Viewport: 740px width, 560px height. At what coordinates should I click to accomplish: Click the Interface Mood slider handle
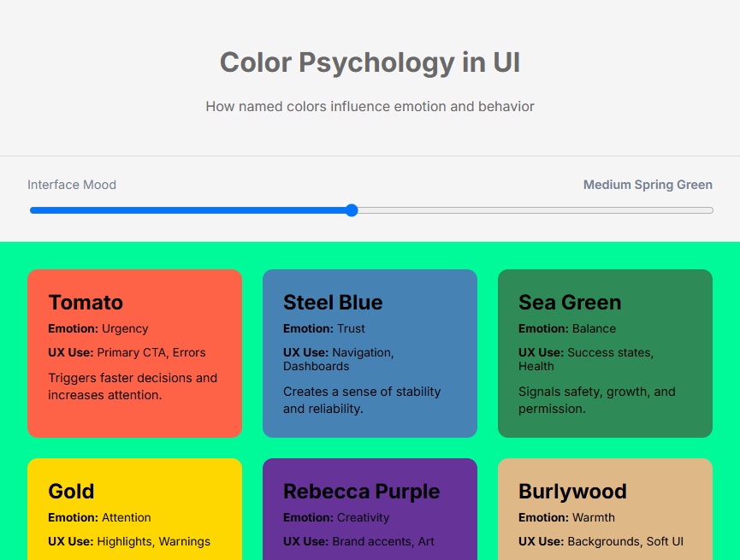point(352,210)
